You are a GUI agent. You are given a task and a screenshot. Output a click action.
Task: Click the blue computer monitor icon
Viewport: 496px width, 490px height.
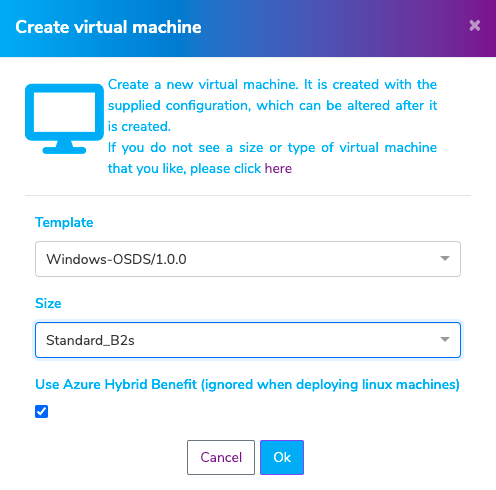click(64, 119)
